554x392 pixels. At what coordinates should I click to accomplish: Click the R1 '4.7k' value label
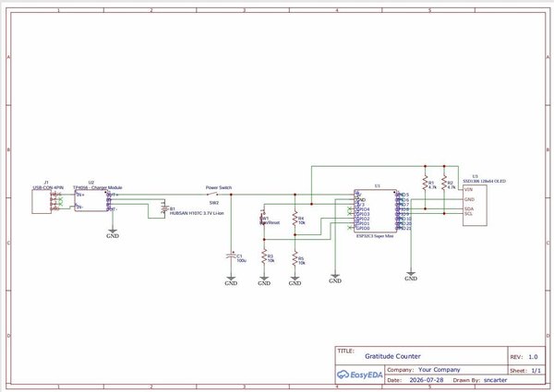point(432,187)
